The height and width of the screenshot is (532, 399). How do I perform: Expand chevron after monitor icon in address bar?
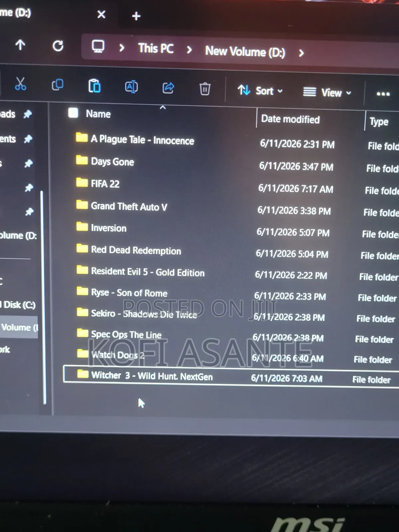(122, 48)
